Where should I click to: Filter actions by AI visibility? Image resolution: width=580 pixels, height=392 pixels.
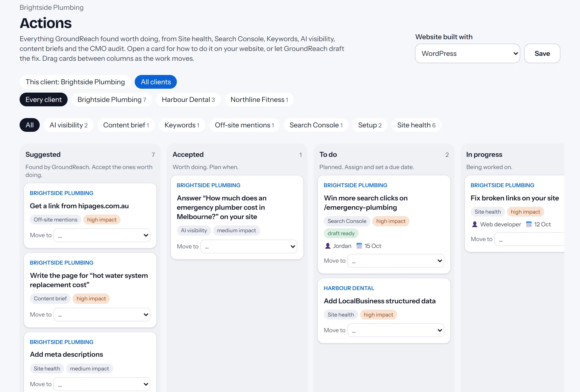click(69, 125)
